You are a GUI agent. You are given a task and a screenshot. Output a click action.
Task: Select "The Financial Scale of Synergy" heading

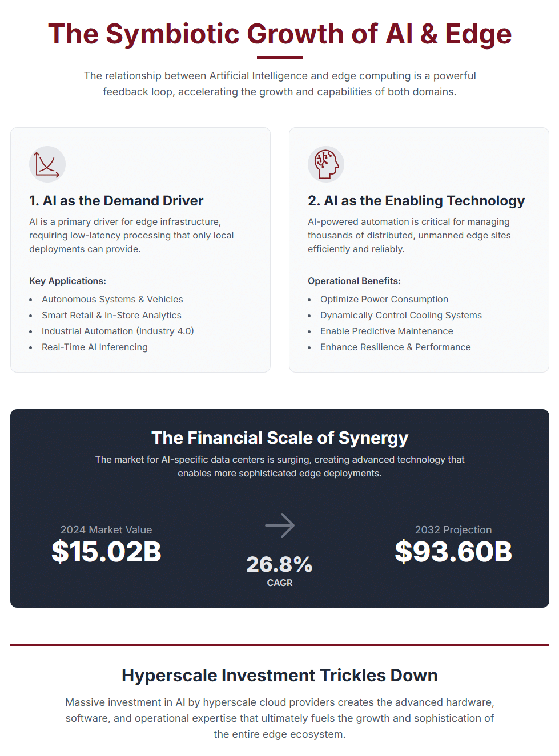[280, 438]
